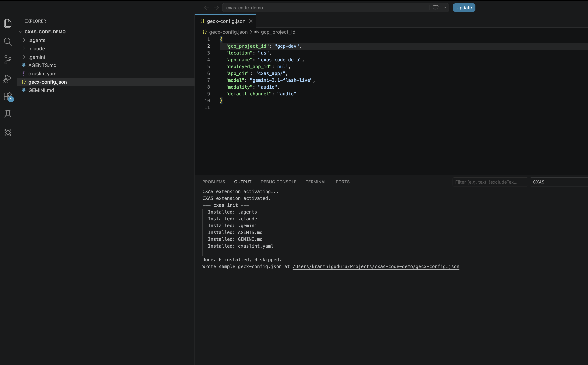Switch to the PROBLEMS panel tab

coord(214,182)
